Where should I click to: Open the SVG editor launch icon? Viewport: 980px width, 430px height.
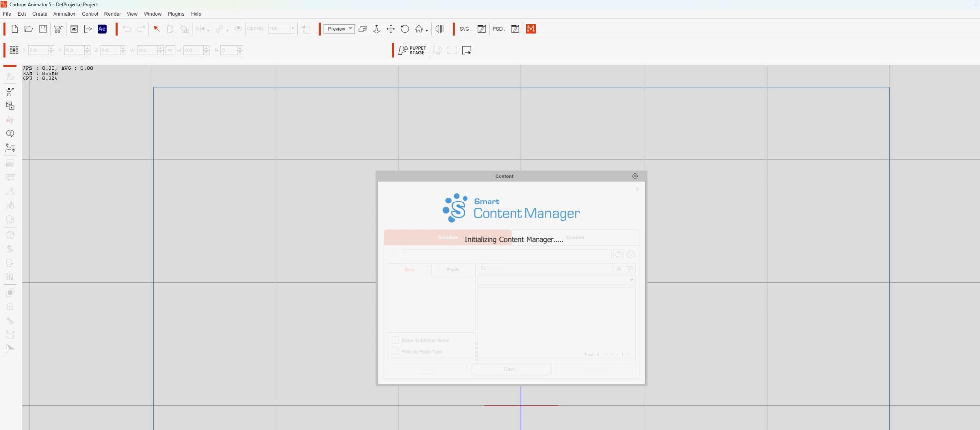tap(482, 29)
